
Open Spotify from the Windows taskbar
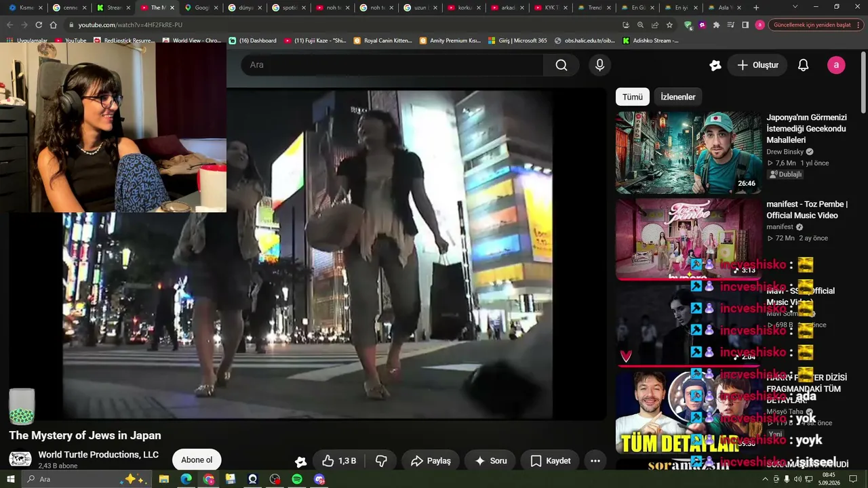click(x=297, y=479)
